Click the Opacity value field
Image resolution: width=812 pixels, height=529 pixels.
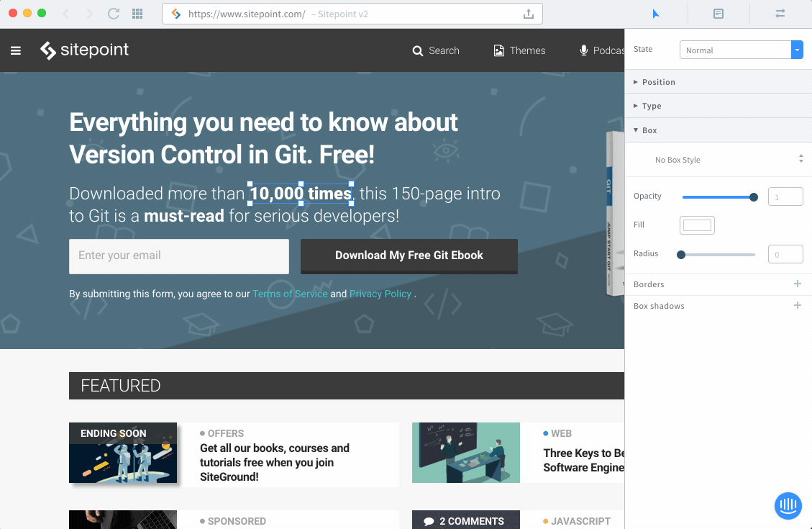point(785,196)
